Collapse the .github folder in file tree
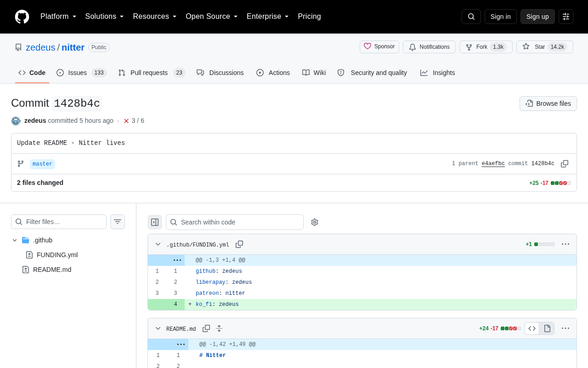 (15, 240)
